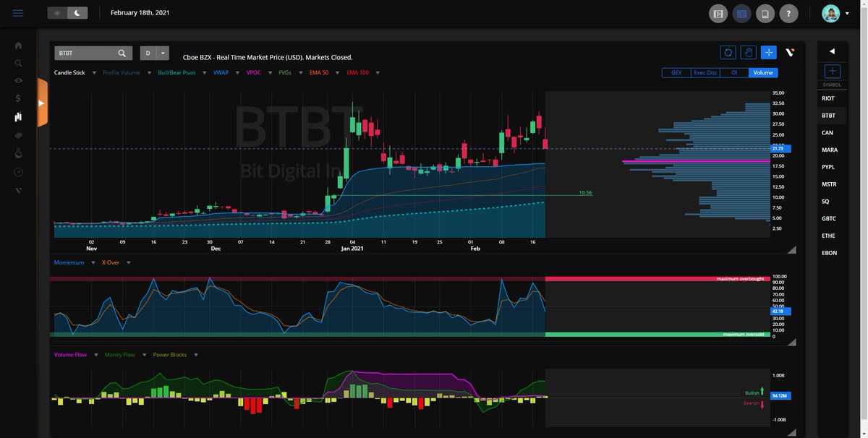Viewport: 868px width, 438px height.
Task: Toggle the Candle Stick chart type label
Action: point(69,73)
